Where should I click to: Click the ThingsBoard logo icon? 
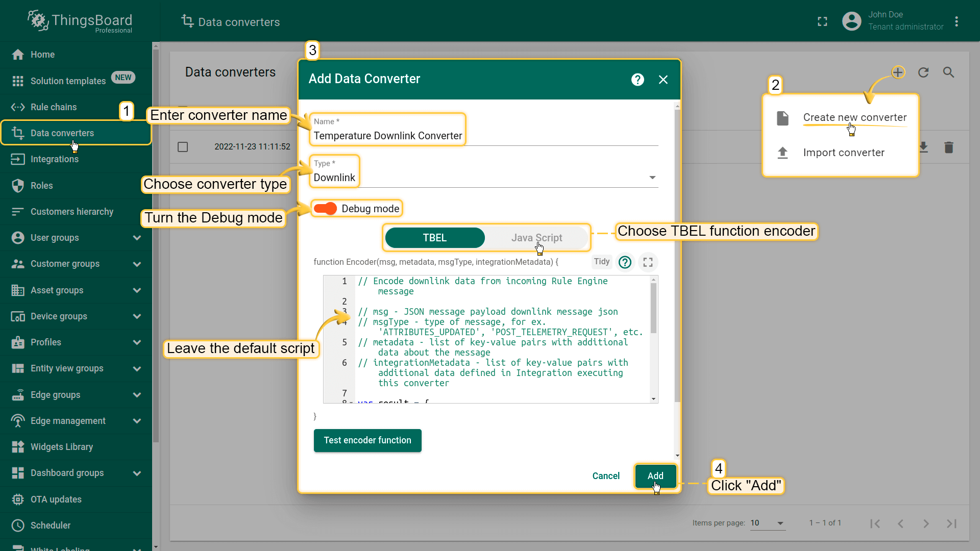[x=37, y=21]
